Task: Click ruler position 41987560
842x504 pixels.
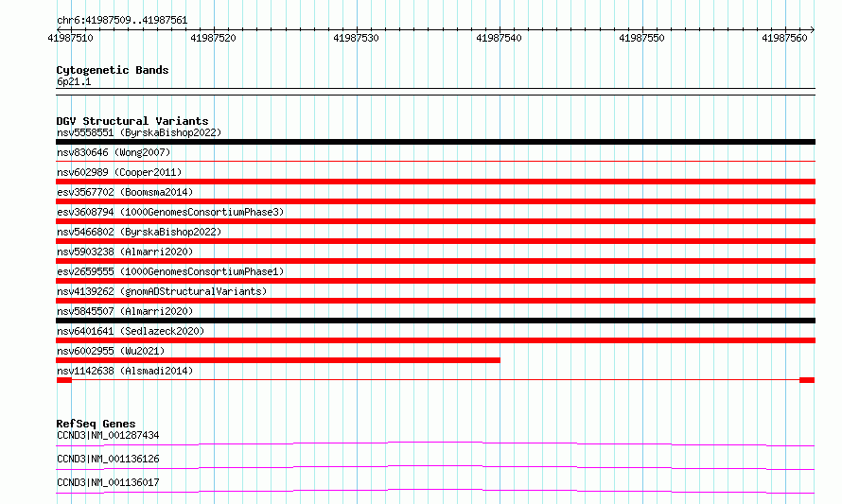Action: (784, 38)
